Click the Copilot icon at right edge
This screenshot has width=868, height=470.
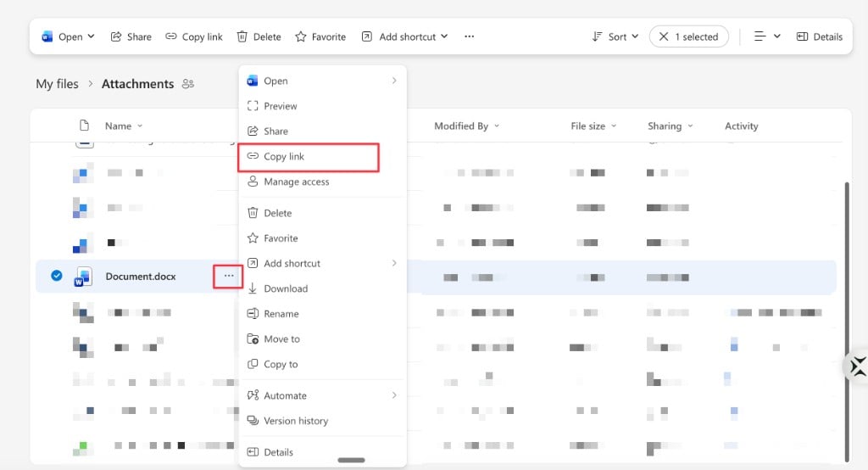point(858,366)
